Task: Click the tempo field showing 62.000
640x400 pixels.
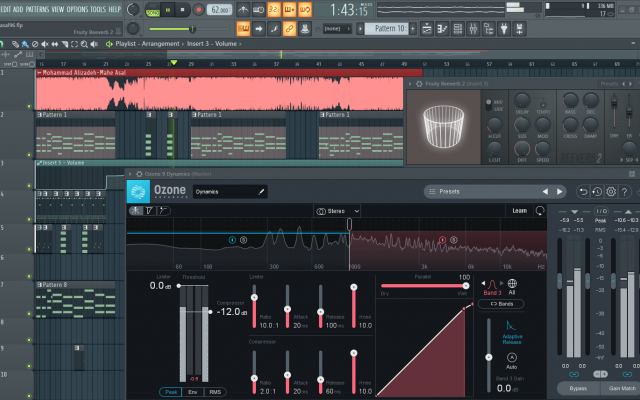Action: [220, 9]
